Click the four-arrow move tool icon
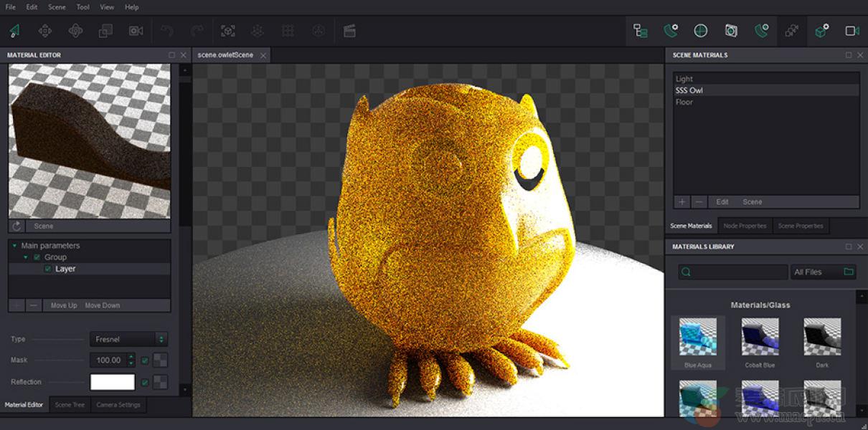Image resolution: width=868 pixels, height=430 pixels. [45, 31]
